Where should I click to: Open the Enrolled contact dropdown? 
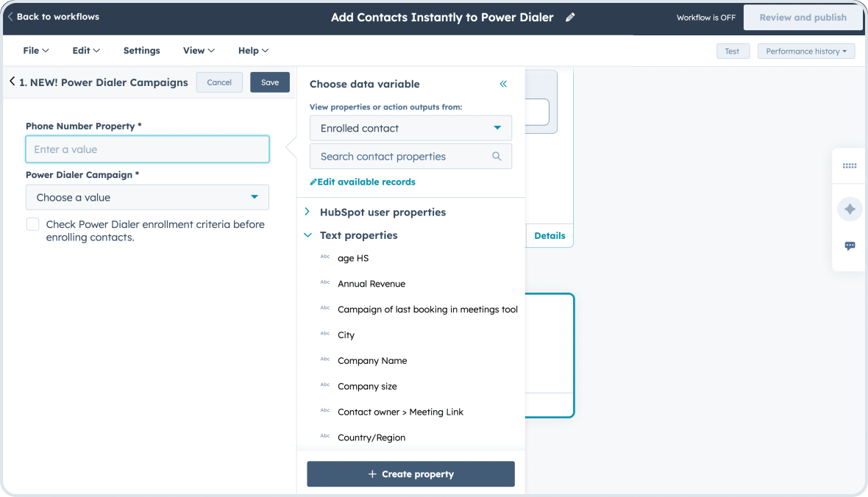click(410, 128)
